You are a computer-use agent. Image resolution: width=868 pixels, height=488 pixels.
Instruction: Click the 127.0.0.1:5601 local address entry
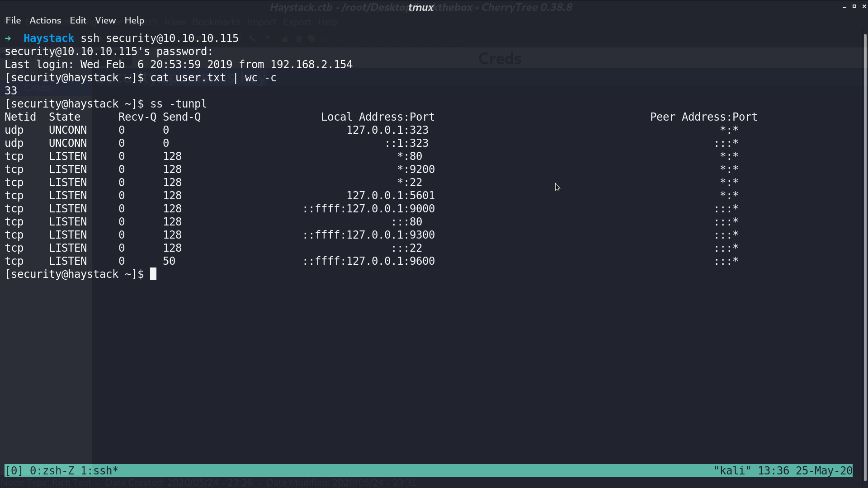391,196
